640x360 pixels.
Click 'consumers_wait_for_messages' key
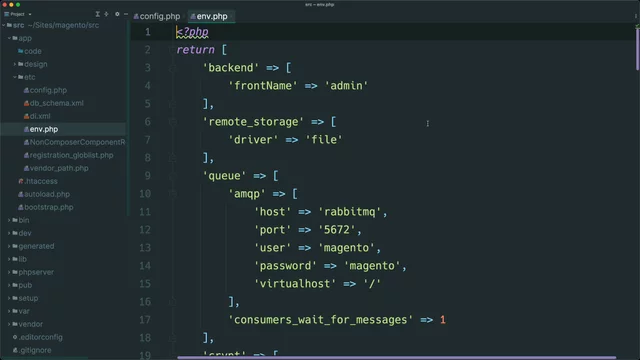(x=320, y=320)
